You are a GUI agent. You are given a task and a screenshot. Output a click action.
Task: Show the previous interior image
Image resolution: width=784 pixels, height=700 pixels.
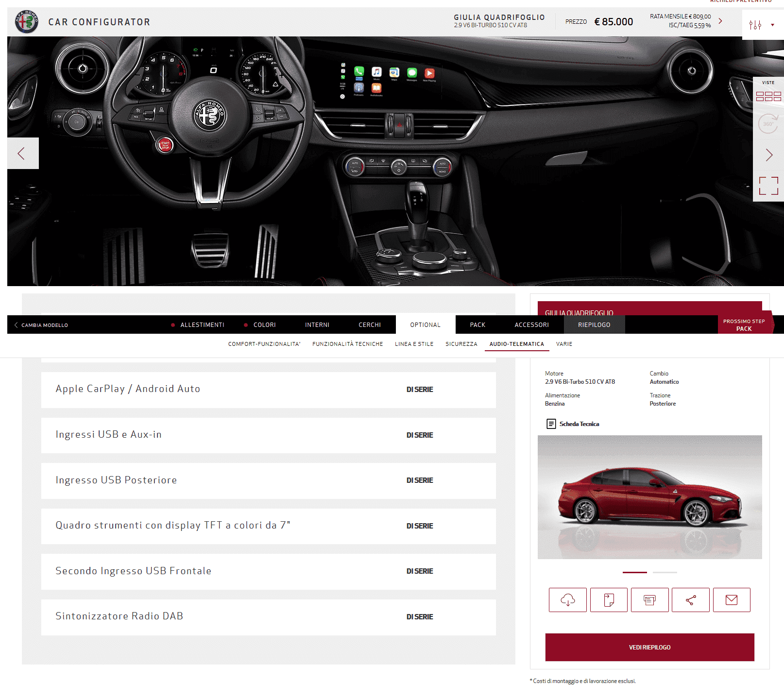[22, 154]
